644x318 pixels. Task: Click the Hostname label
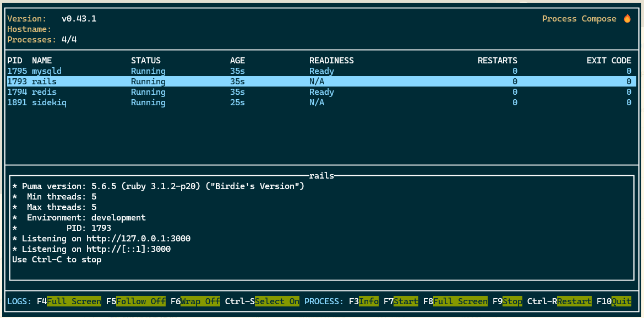(30, 29)
